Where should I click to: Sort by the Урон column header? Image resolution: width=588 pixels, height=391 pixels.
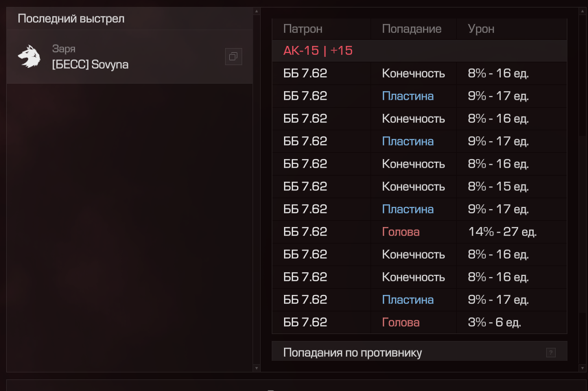coord(481,29)
